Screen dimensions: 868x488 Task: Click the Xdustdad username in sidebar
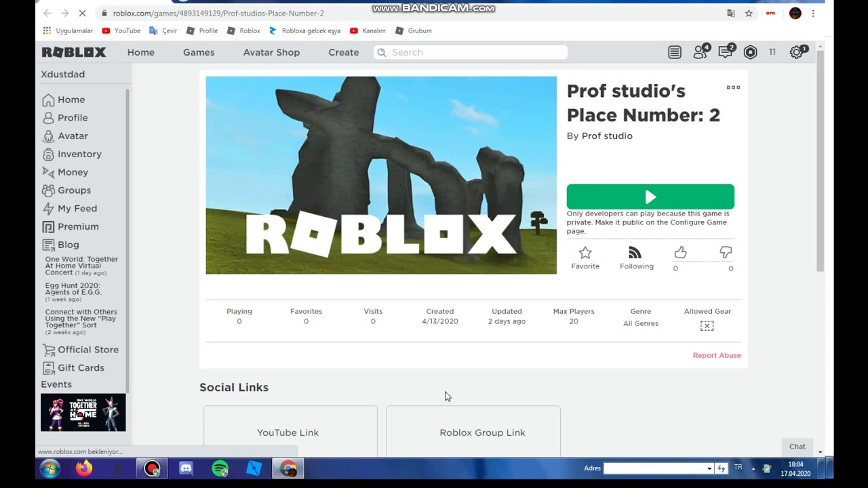pyautogui.click(x=62, y=75)
